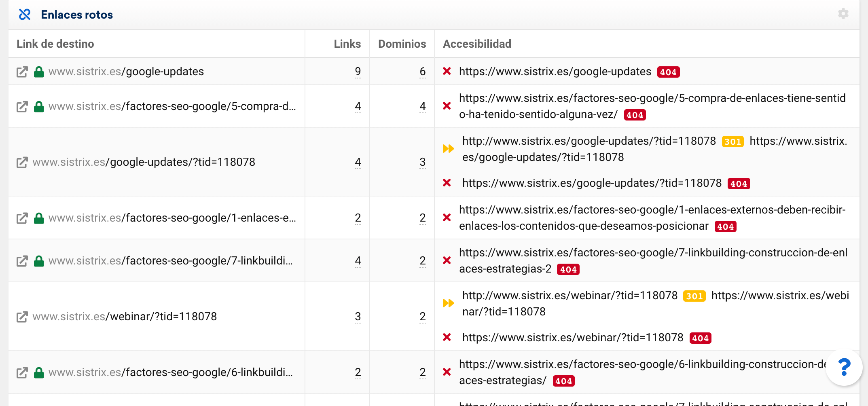The width and height of the screenshot is (868, 406).
Task: Sort by Links column header
Action: coord(347,44)
